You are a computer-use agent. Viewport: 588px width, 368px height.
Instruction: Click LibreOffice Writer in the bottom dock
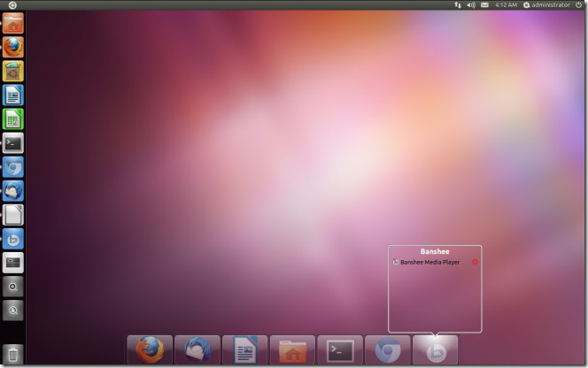click(x=245, y=350)
